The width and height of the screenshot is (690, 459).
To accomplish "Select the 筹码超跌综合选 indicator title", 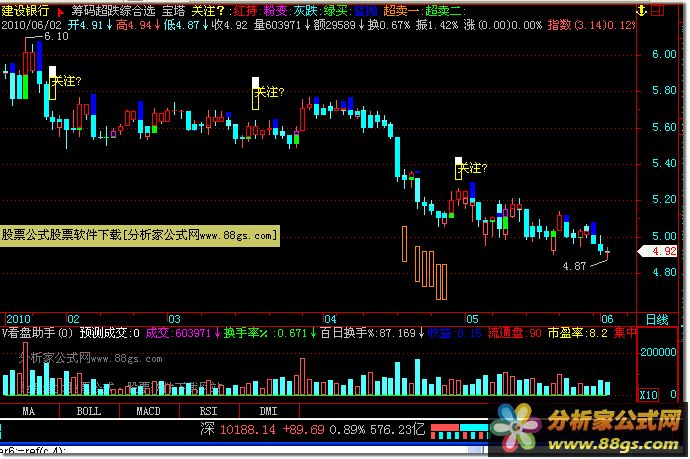I will tap(112, 9).
